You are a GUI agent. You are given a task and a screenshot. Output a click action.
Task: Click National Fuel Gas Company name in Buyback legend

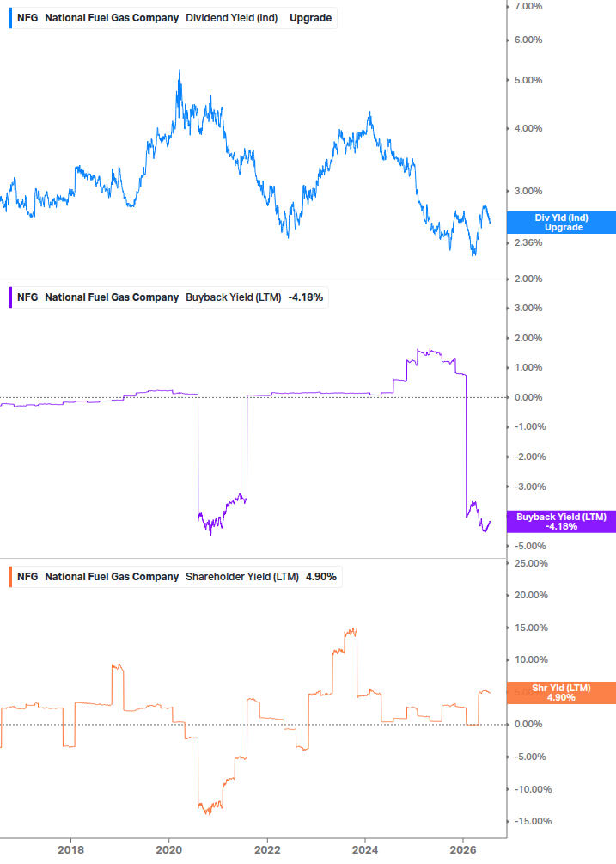tap(112, 297)
